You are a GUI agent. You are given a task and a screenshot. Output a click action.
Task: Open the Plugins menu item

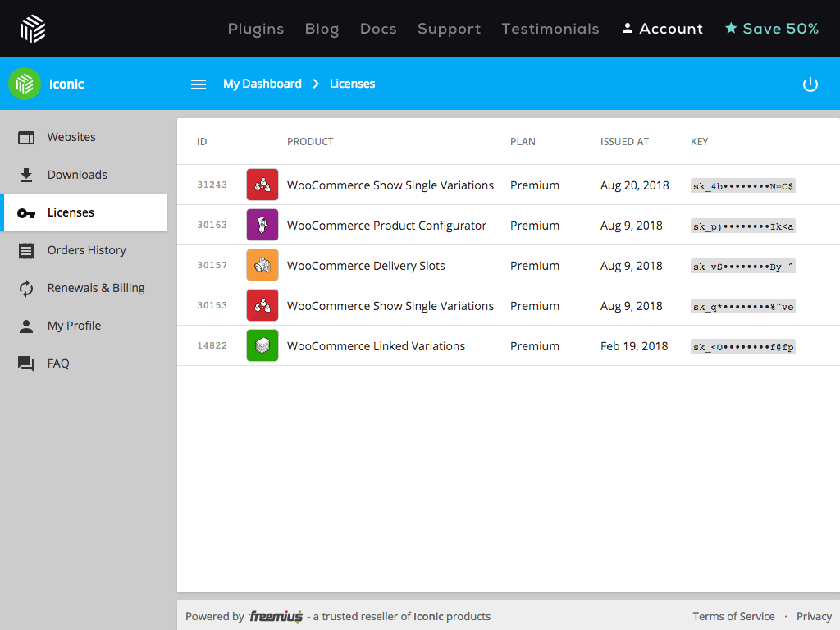coord(255,28)
